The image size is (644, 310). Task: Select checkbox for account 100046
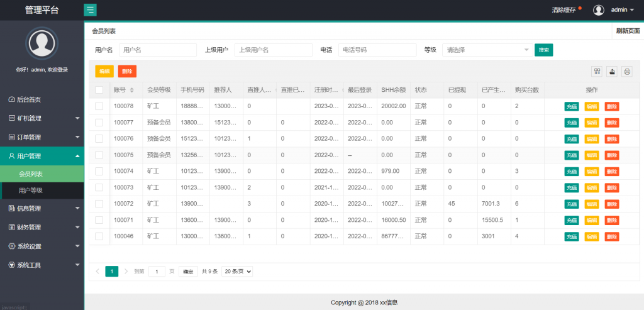(x=99, y=236)
